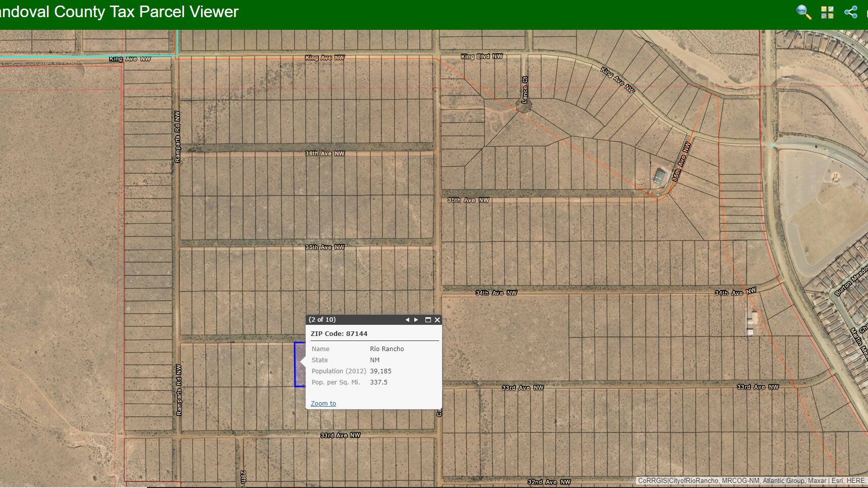Image resolution: width=868 pixels, height=488 pixels.
Task: Maximize the ZIP Code popup
Action: 428,320
